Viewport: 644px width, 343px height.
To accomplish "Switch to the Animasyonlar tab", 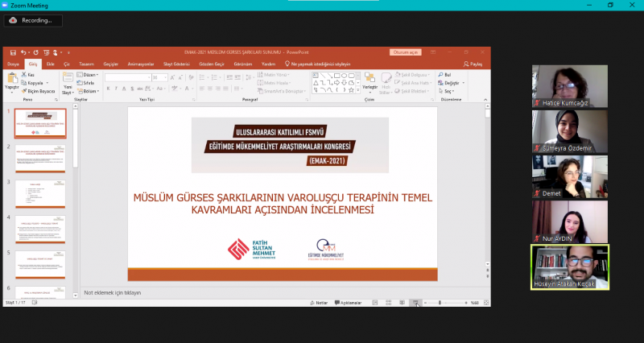I will tap(140, 64).
